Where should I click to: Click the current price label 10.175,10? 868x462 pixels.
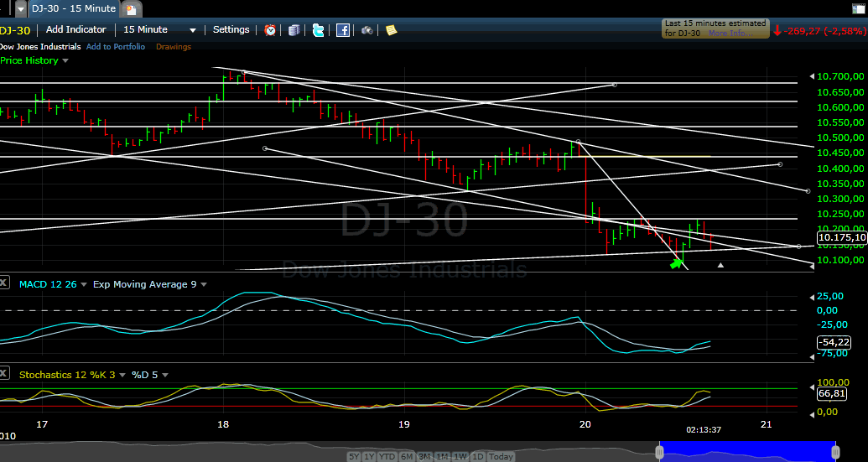tap(841, 237)
